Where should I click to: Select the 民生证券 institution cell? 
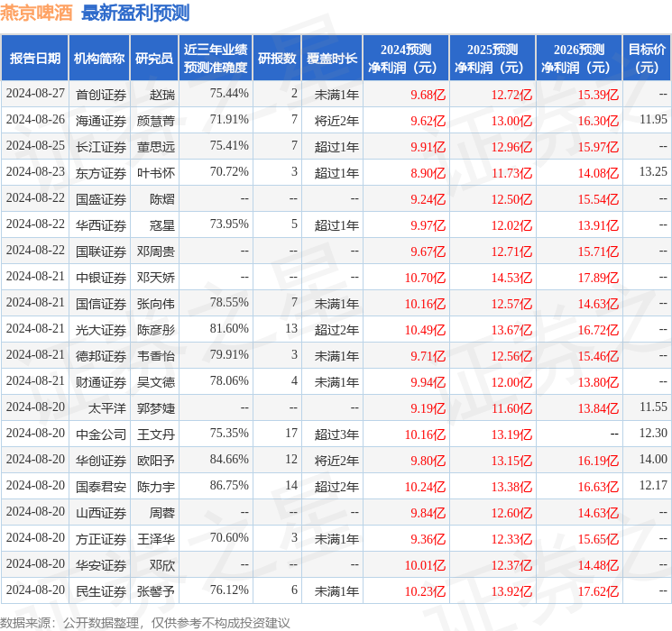tap(101, 591)
